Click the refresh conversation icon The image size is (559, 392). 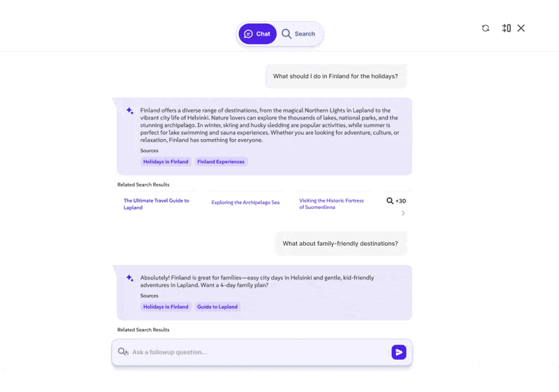coord(486,28)
